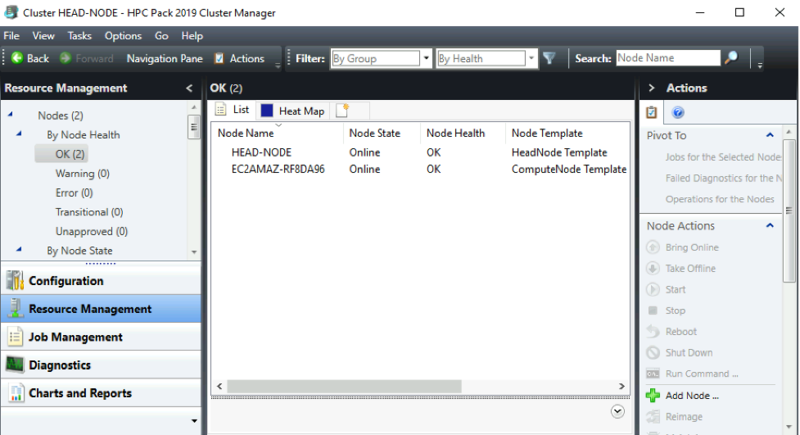Collapse the By Node State tree branch
Screen dimensions: 800x435
click(x=19, y=249)
